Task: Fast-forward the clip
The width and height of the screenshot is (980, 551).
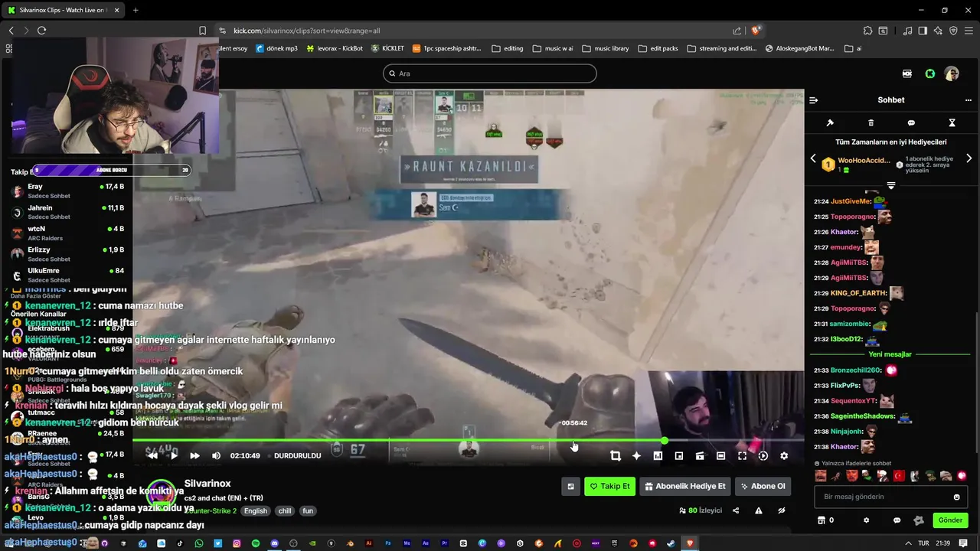Action: point(194,455)
